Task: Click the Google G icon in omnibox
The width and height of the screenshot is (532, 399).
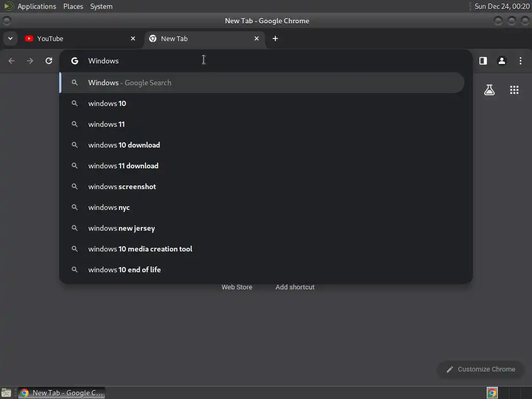Action: point(75,61)
